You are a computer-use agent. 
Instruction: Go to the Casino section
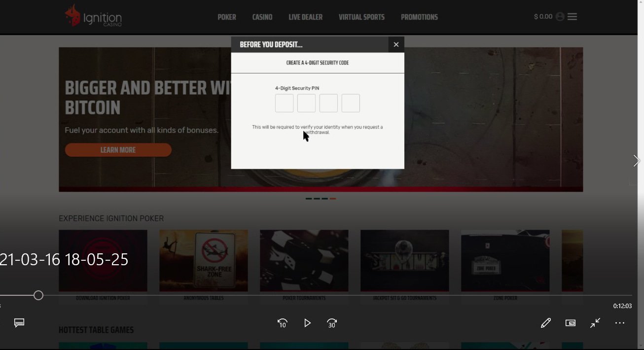point(262,17)
